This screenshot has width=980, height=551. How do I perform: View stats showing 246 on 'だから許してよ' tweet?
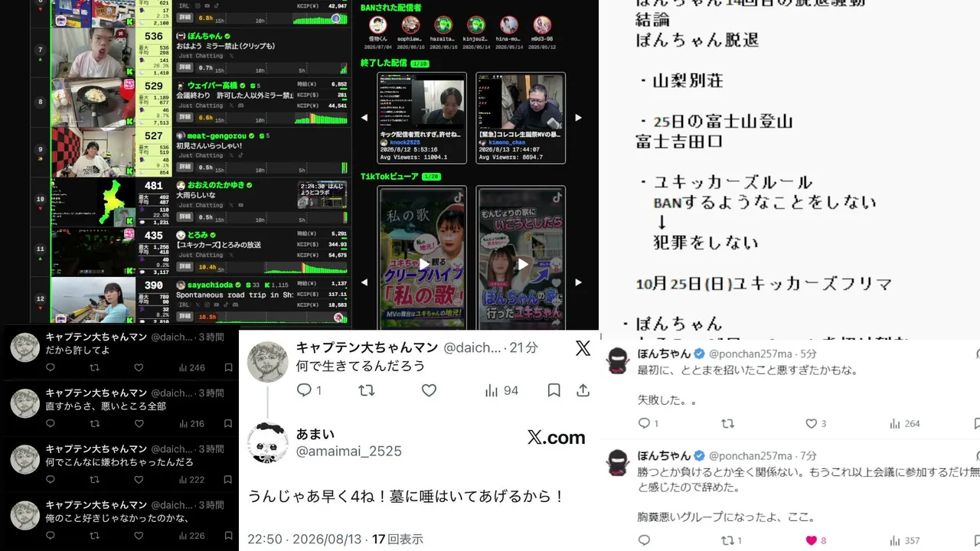click(x=191, y=368)
